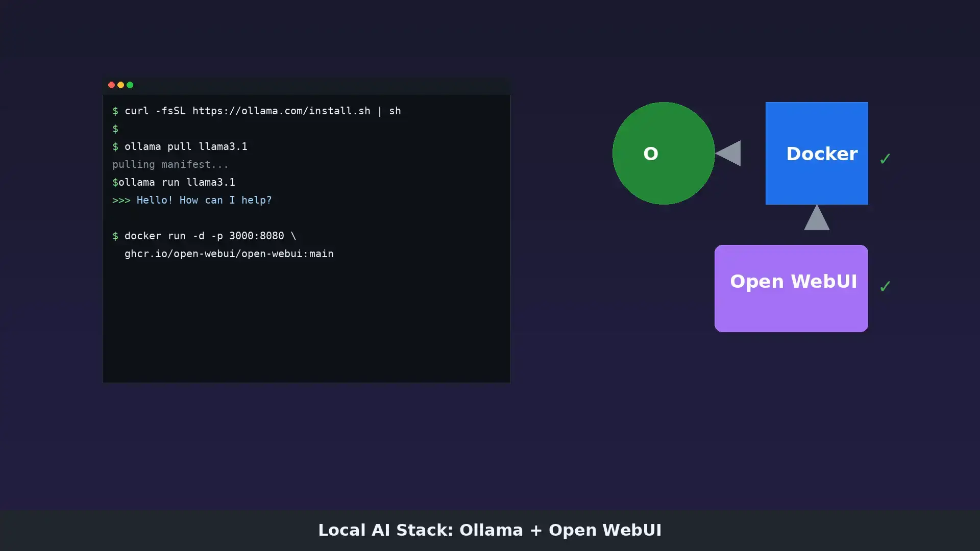Click the arrow pointing from Open WebUI to Docker
This screenshot has width=980, height=551.
[x=817, y=217]
